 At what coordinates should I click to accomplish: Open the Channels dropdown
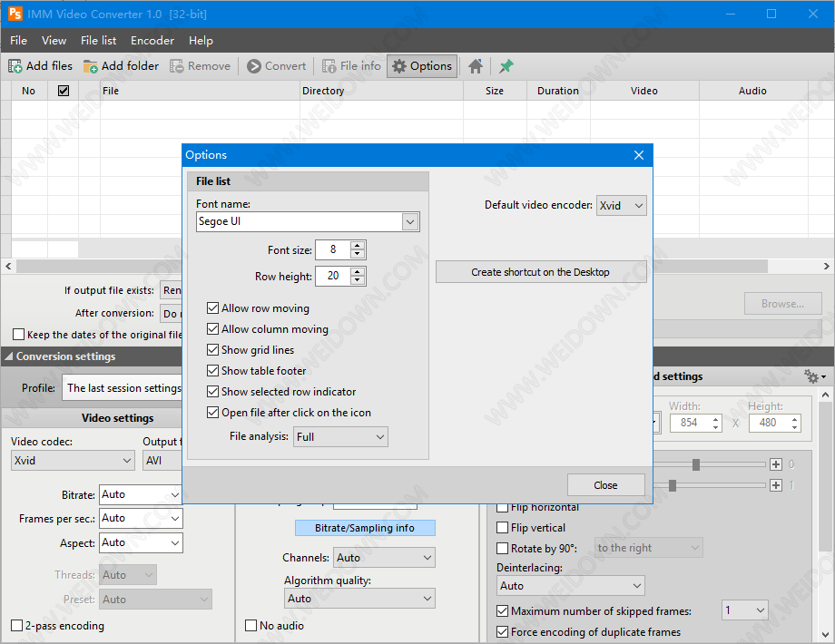(x=384, y=558)
